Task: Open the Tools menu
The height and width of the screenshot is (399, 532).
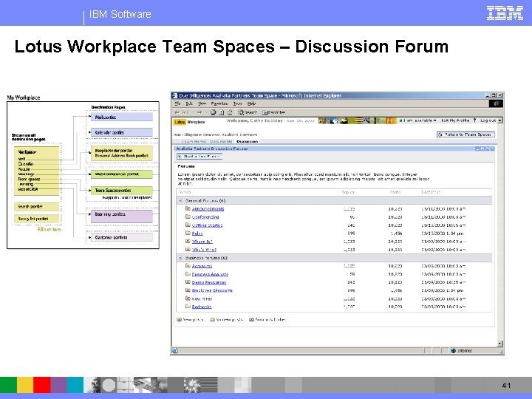Action: (x=237, y=103)
